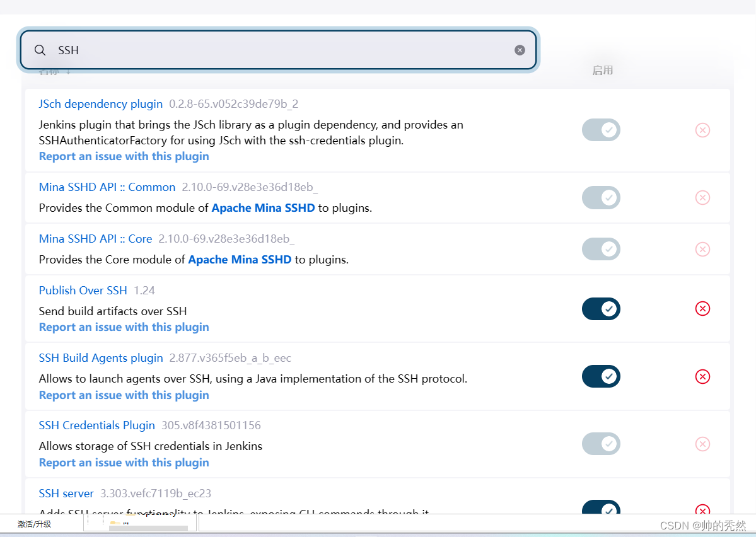Uninstall the SSH server plugin
Image resolution: width=756 pixels, height=537 pixels.
(x=702, y=509)
